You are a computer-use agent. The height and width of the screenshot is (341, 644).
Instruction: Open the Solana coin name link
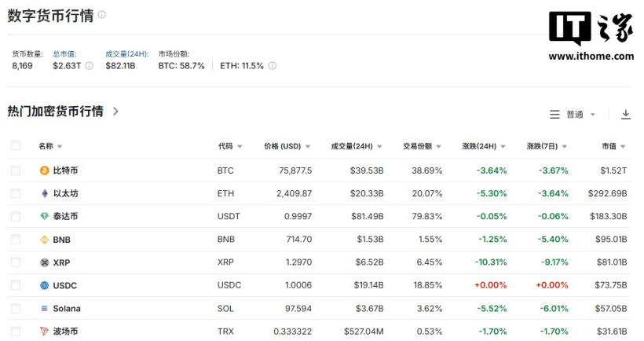pos(67,309)
